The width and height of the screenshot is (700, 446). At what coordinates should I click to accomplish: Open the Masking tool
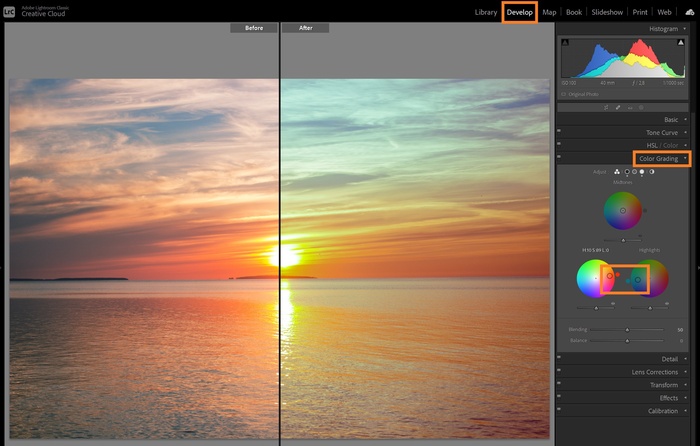pyautogui.click(x=641, y=108)
